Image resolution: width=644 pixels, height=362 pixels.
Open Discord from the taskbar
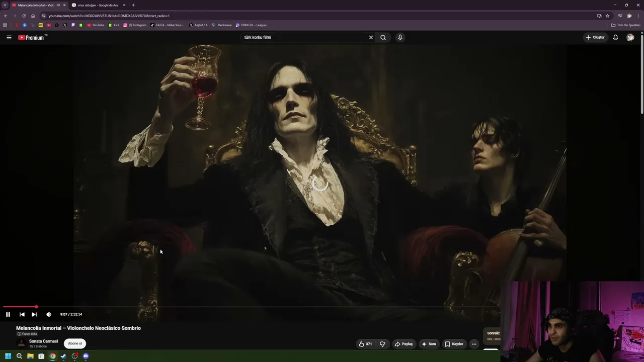(x=86, y=356)
